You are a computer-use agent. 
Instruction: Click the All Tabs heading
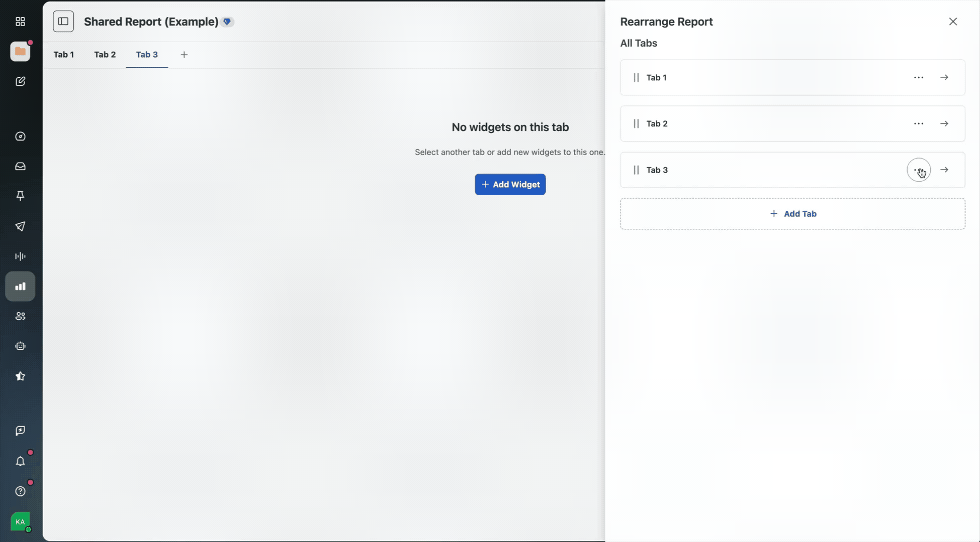pos(639,43)
